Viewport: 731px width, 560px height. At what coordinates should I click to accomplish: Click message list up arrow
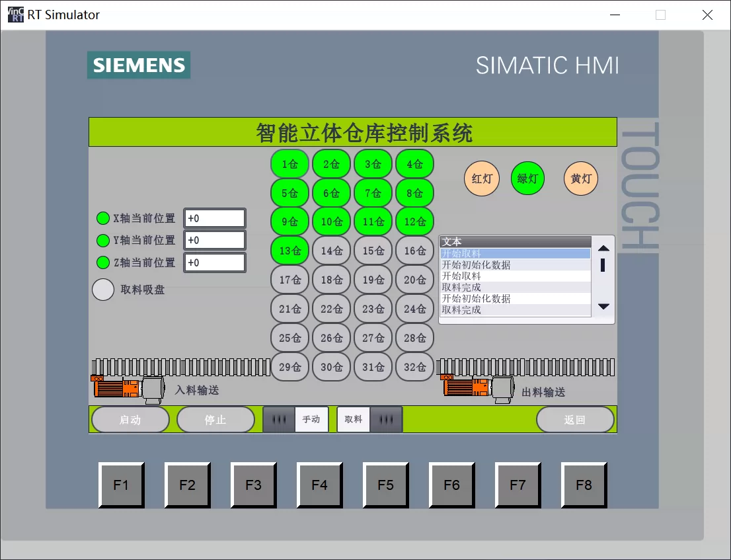603,248
